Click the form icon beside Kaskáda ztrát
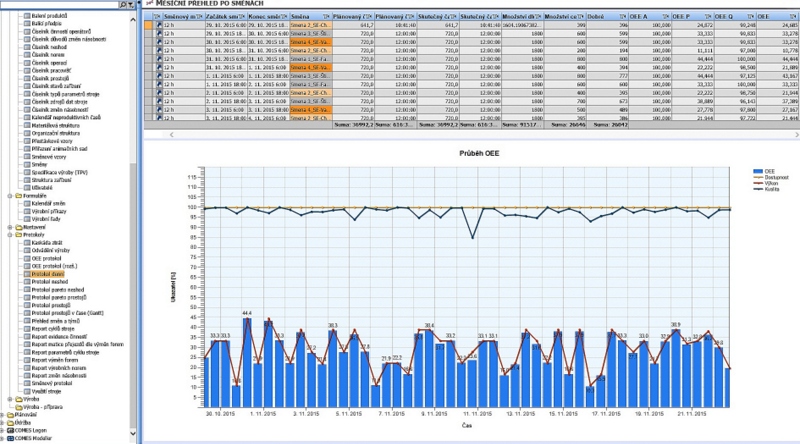Screen dimensions: 800x444 (27, 243)
